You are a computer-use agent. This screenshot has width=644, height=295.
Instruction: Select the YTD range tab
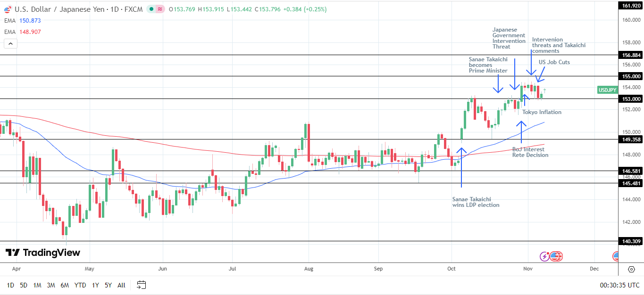(x=79, y=285)
